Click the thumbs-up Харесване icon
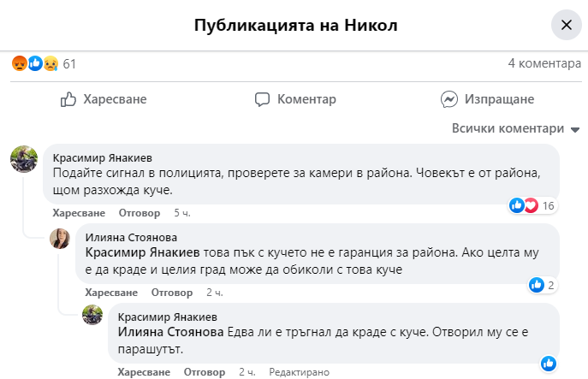The image size is (588, 379). pyautogui.click(x=69, y=100)
